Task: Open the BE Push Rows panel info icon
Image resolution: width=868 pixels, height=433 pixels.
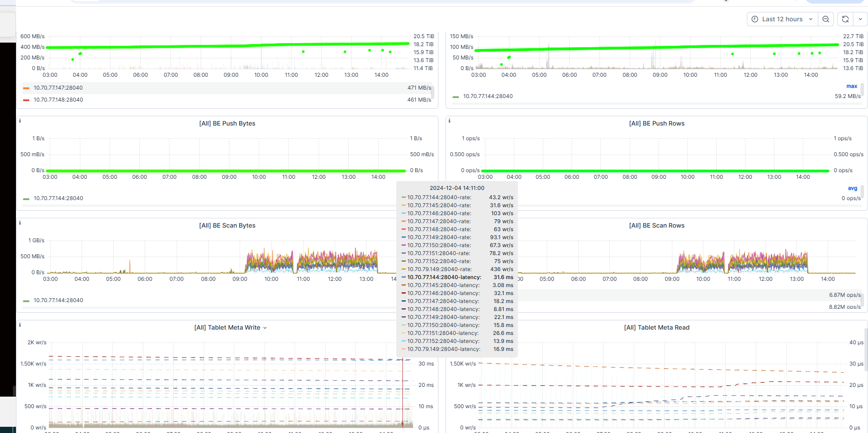Action: [x=450, y=121]
